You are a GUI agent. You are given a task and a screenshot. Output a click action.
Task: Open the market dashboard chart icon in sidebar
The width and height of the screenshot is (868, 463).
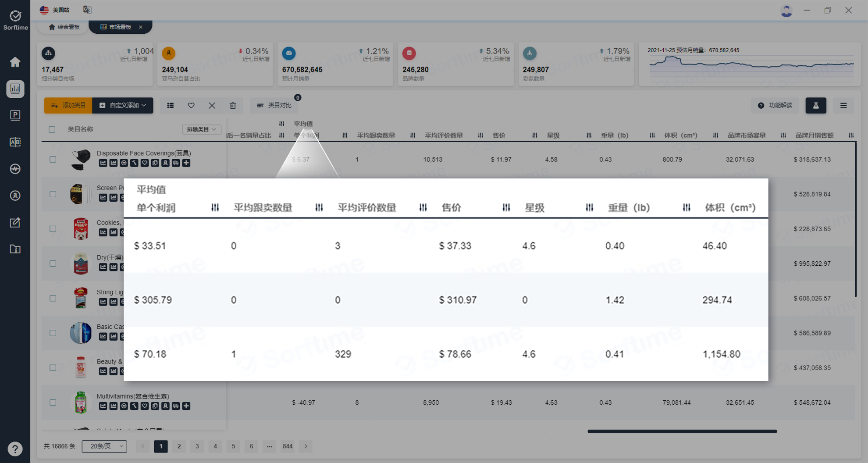[x=15, y=89]
